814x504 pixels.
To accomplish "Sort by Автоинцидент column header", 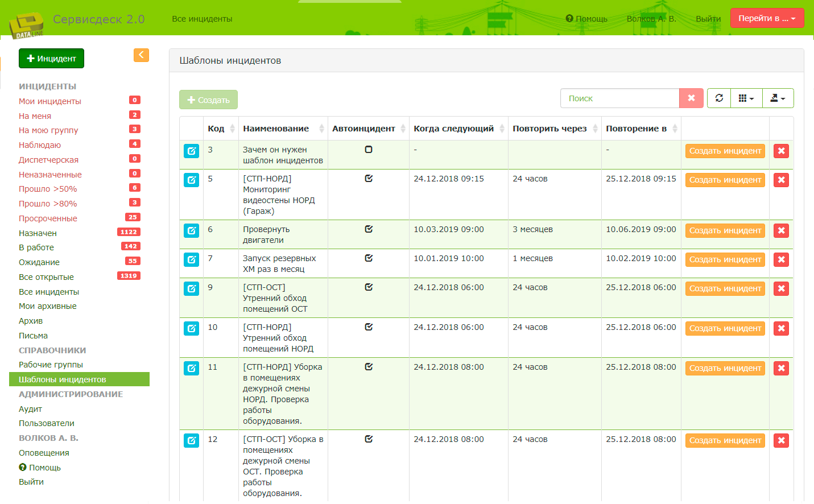I will [x=369, y=129].
